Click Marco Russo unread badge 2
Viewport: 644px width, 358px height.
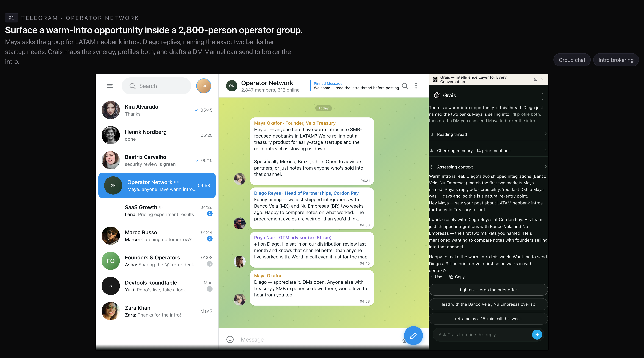209,239
